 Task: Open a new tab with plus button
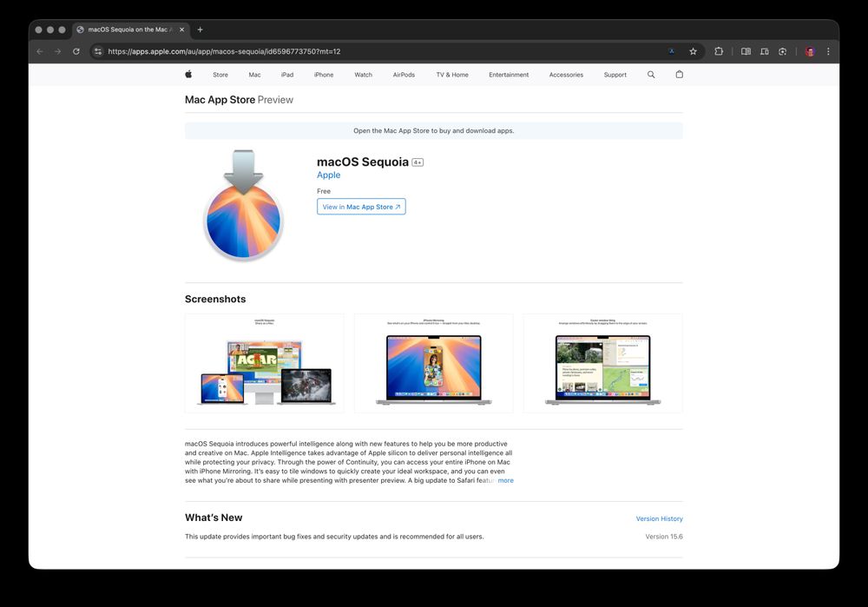[201, 30]
